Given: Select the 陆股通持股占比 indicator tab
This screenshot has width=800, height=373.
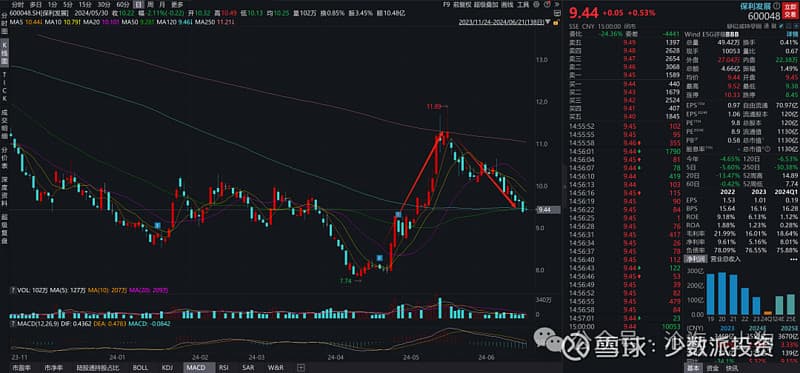Looking at the screenshot, I should tap(98, 367).
